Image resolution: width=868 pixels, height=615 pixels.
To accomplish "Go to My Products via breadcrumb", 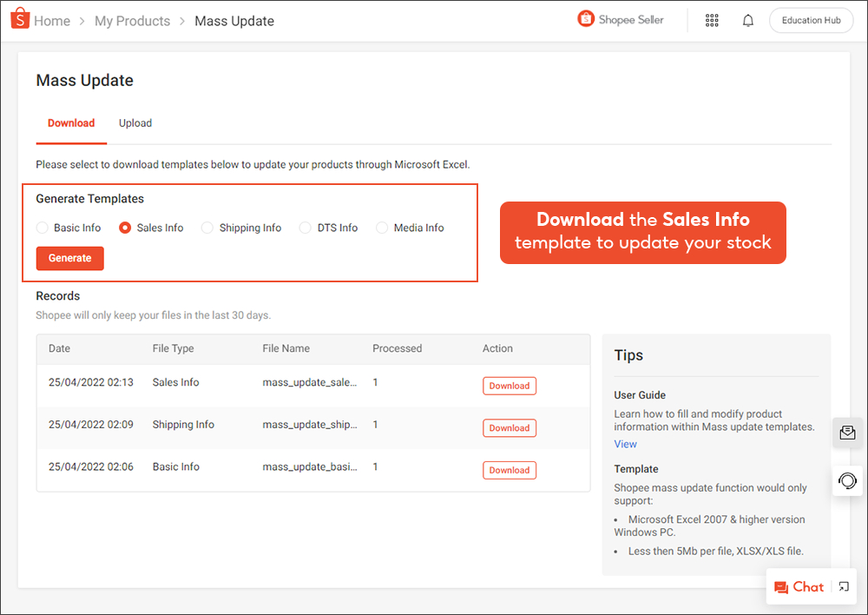I will click(132, 20).
